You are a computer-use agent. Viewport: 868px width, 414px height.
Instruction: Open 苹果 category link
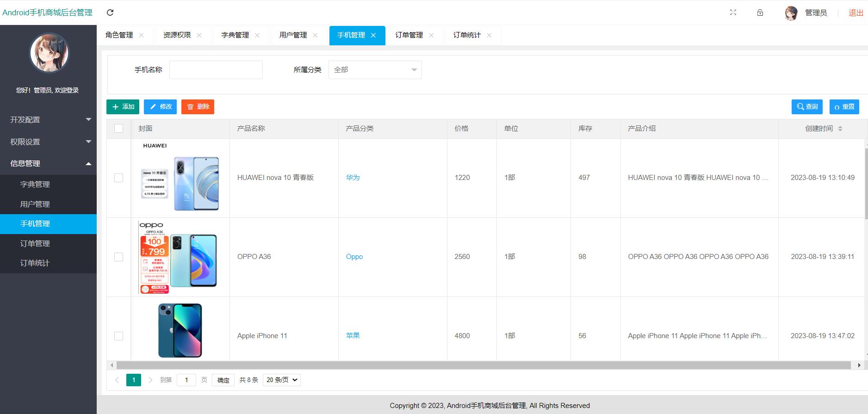[x=353, y=336]
